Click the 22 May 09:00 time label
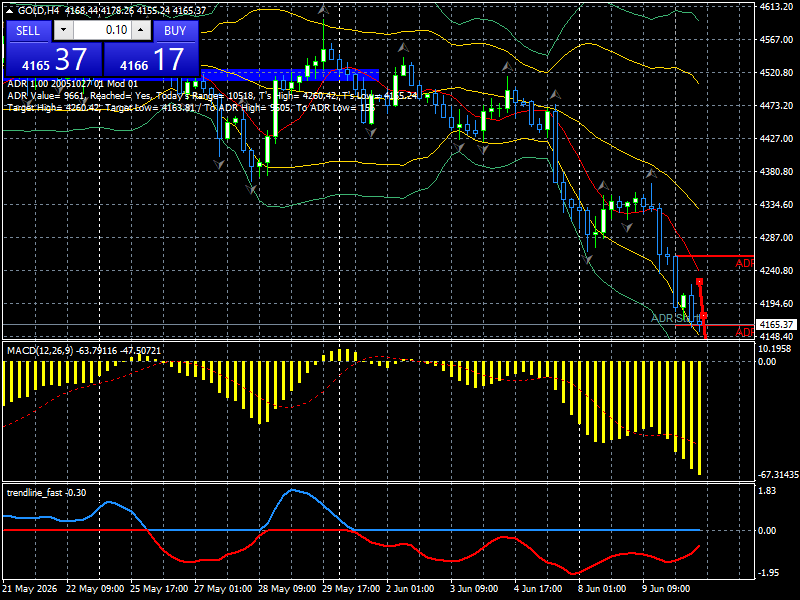 pyautogui.click(x=95, y=588)
